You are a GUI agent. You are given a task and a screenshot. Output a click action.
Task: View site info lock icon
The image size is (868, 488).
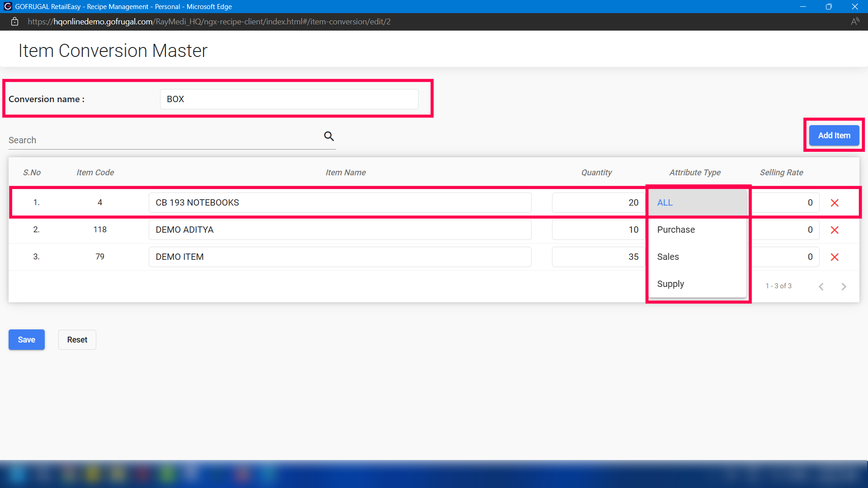(14, 22)
